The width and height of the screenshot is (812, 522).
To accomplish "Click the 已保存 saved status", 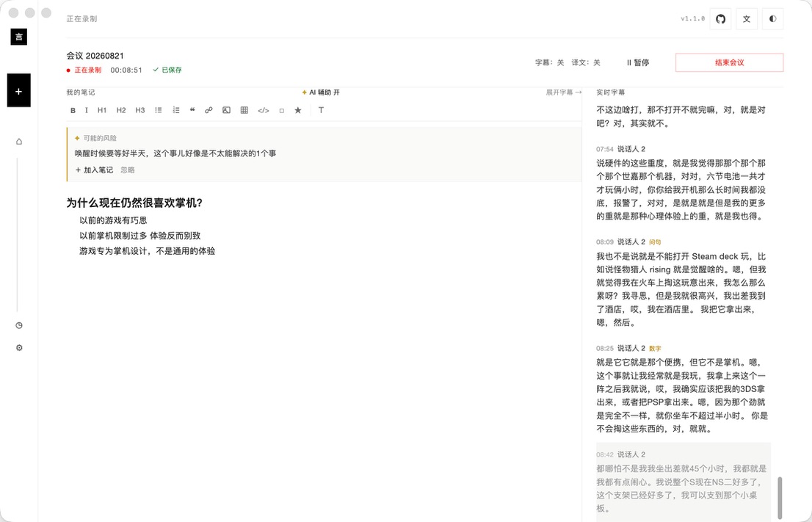I will [167, 70].
